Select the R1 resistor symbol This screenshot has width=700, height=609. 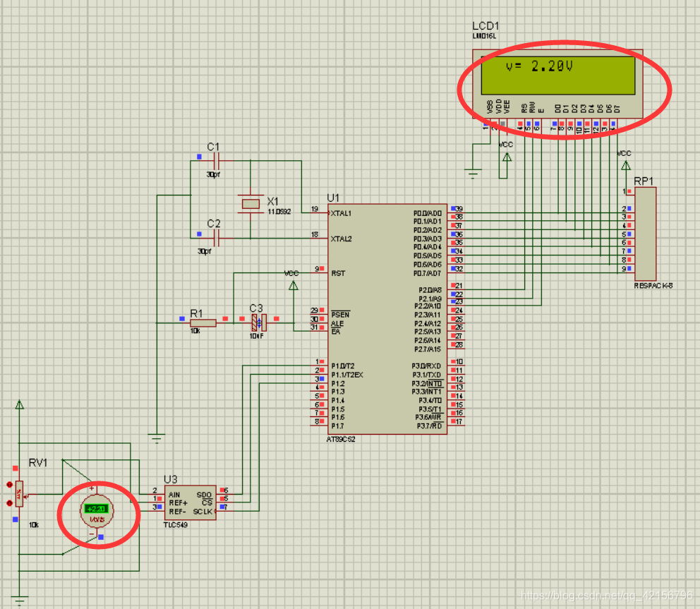[x=203, y=322]
